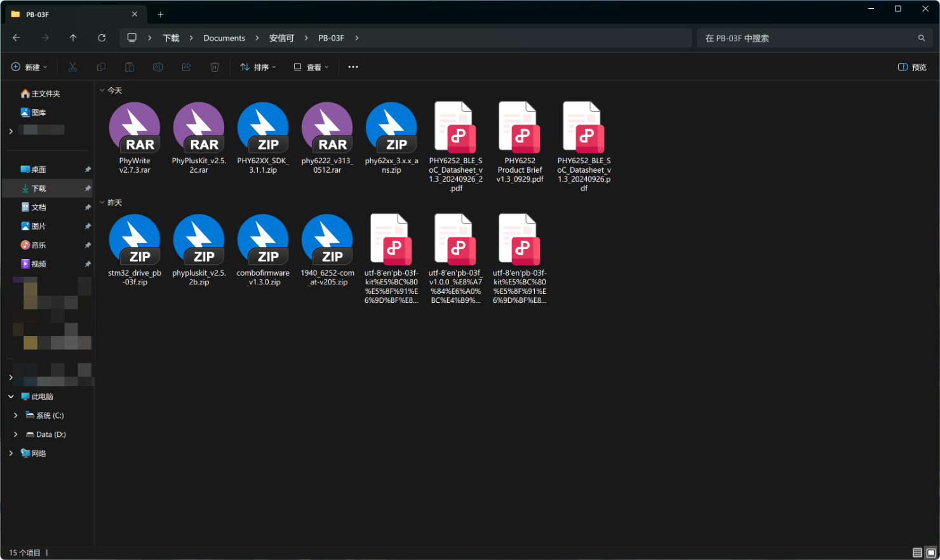940x560 pixels.
Task: Switch to details list view
Action: click(x=917, y=552)
